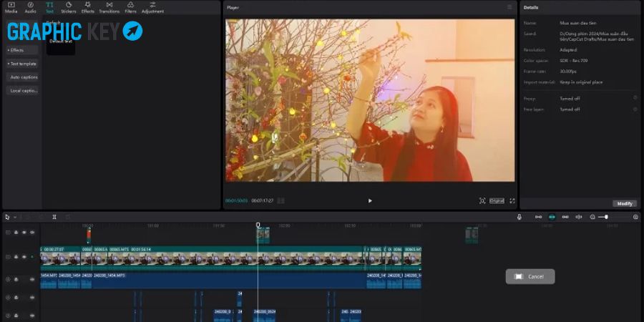Screen dimensions: 644x322
Task: Click the timeline zoom-out magnifier icon
Action: (592, 217)
